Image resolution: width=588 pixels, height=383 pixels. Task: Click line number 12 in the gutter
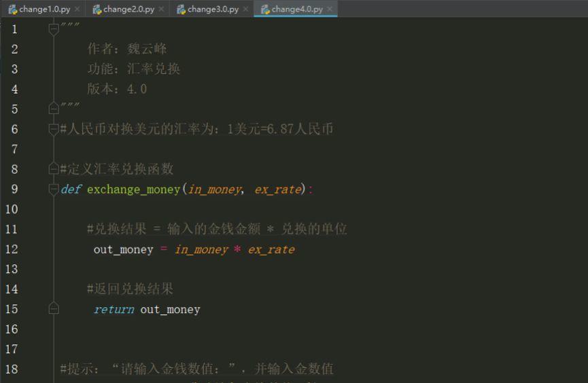click(12, 249)
